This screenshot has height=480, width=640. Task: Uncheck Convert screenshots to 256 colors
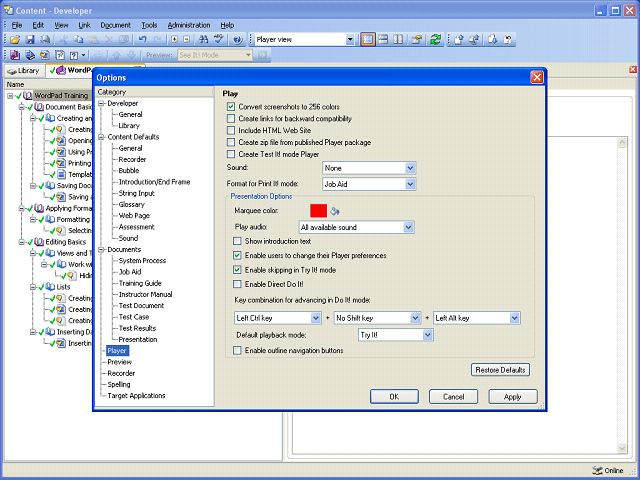coord(231,107)
